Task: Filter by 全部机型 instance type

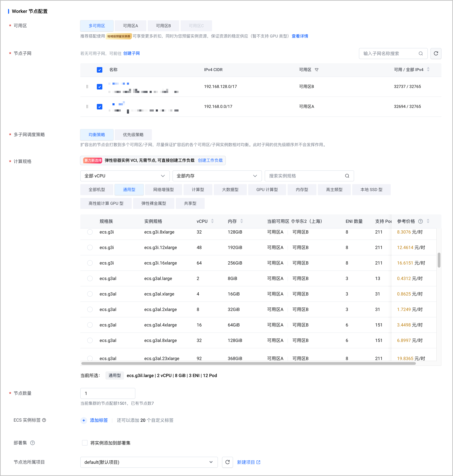Action: (97, 190)
